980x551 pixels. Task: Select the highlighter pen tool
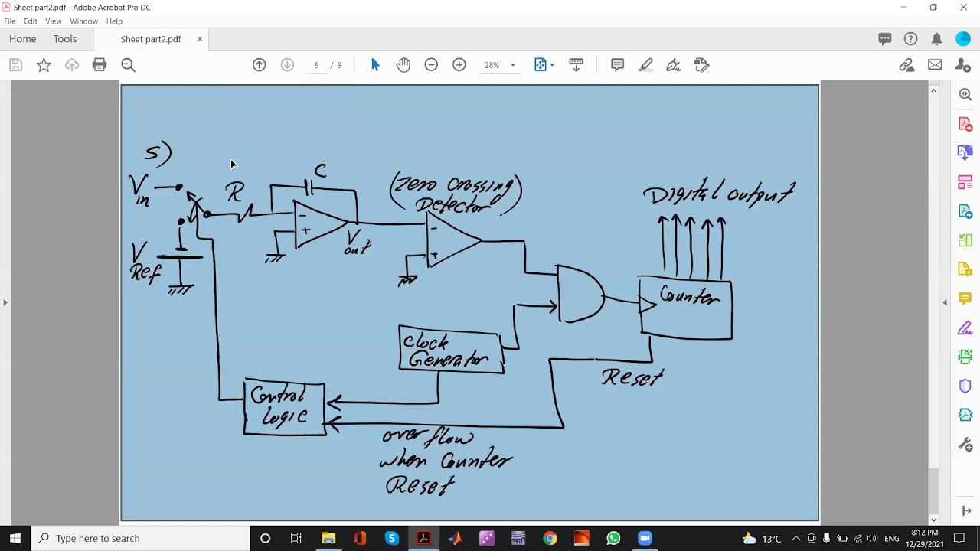click(645, 65)
